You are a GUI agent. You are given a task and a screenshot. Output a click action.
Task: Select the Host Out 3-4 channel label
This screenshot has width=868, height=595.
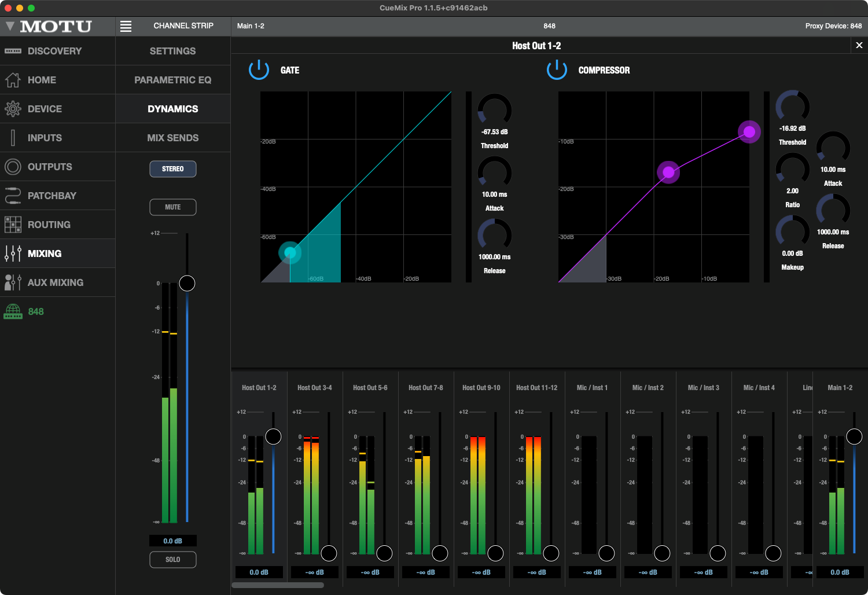click(x=315, y=388)
